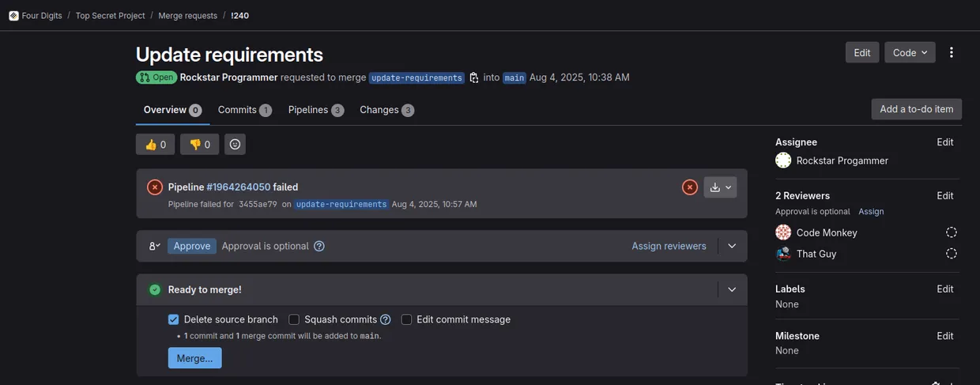Give a thumbs down reaction
This screenshot has height=385, width=980.
[200, 145]
